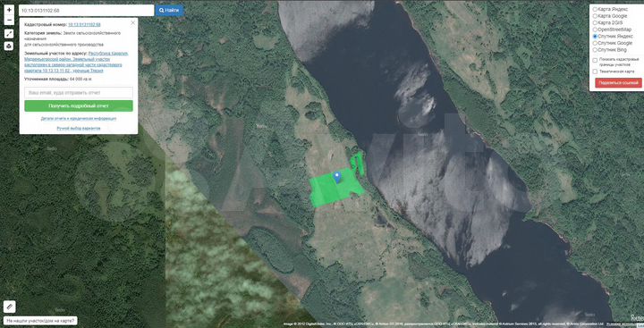Click the ruler icon at bottom left

[10, 307]
